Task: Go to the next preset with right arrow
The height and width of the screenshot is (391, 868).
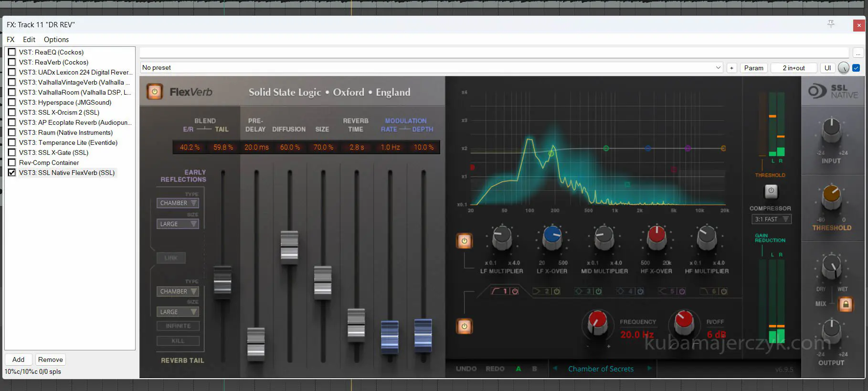Action: click(649, 369)
